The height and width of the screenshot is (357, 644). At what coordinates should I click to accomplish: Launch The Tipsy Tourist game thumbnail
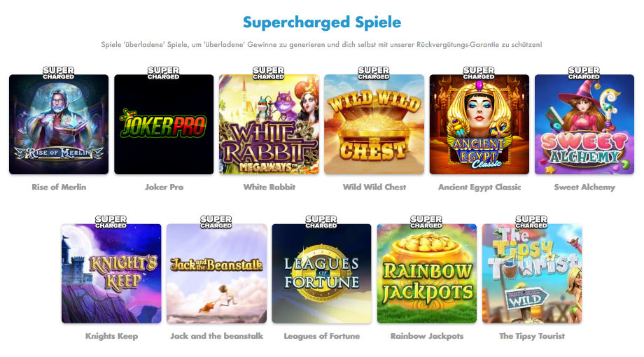532,274
